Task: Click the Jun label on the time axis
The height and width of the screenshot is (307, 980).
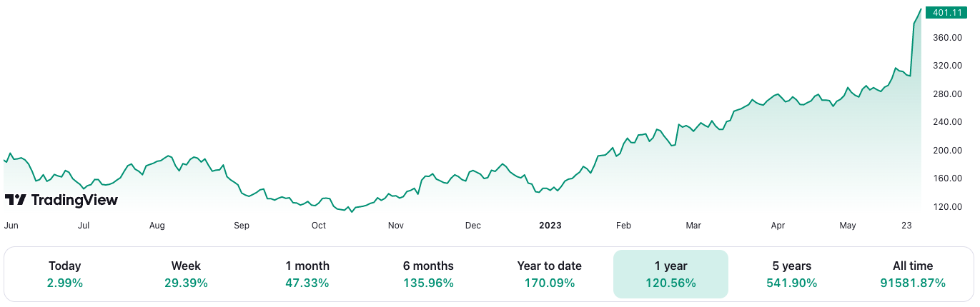Action: (x=11, y=226)
